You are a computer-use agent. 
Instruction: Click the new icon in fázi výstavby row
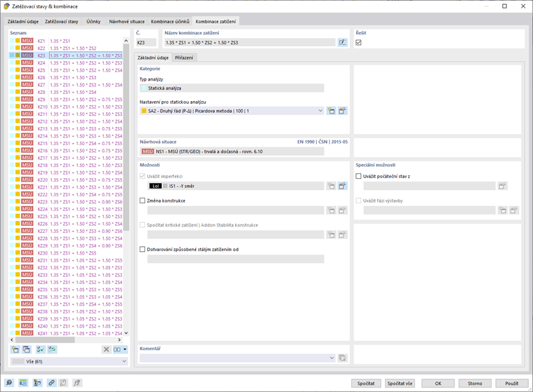pyautogui.click(x=502, y=210)
